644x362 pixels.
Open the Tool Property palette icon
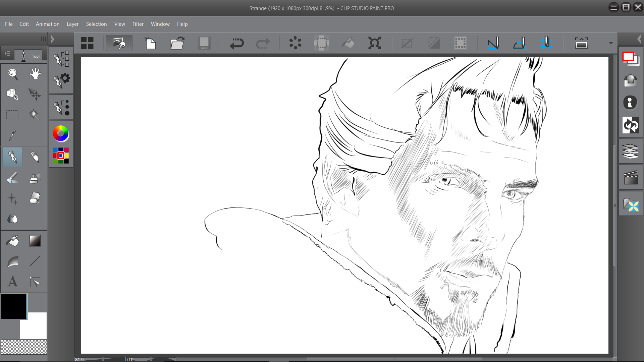[61, 80]
